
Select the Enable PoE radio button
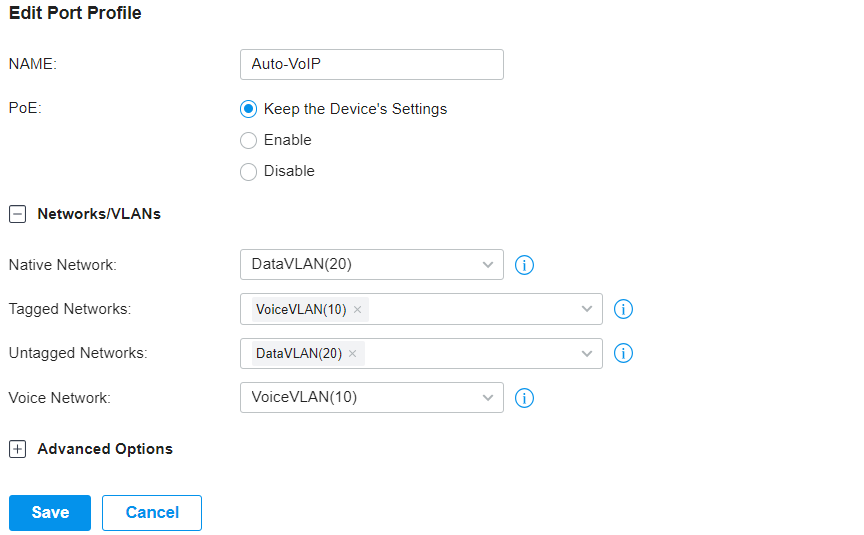(x=249, y=140)
